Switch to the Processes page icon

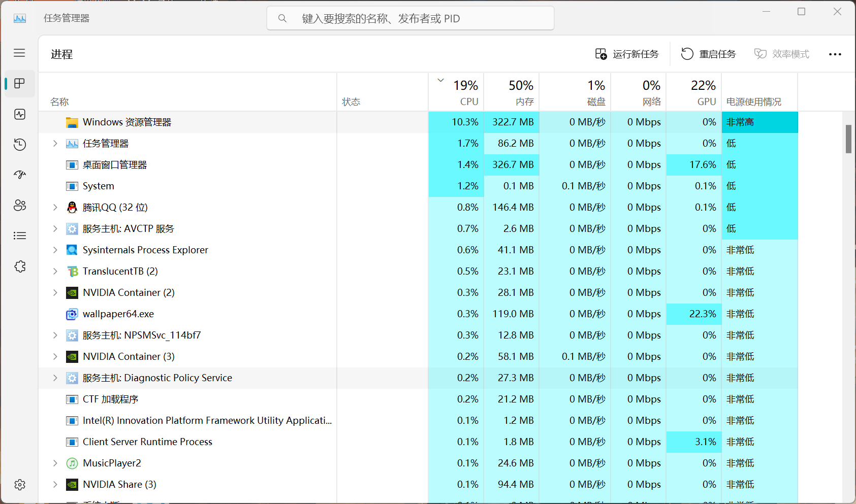click(20, 83)
